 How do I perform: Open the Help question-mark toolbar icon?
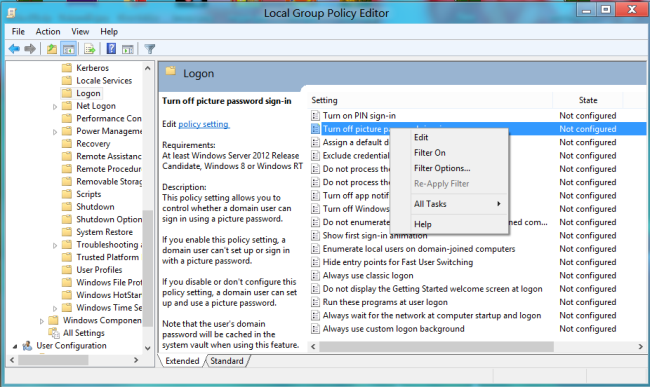[x=111, y=49]
